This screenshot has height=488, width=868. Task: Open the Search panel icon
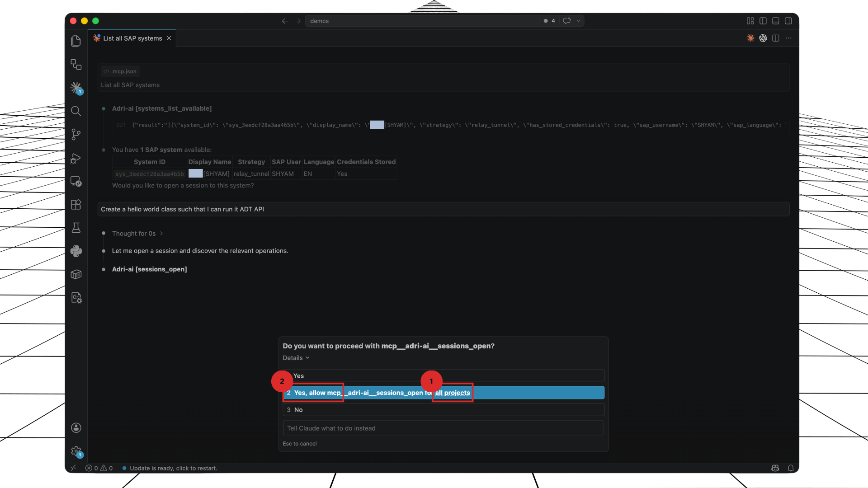pos(76,111)
